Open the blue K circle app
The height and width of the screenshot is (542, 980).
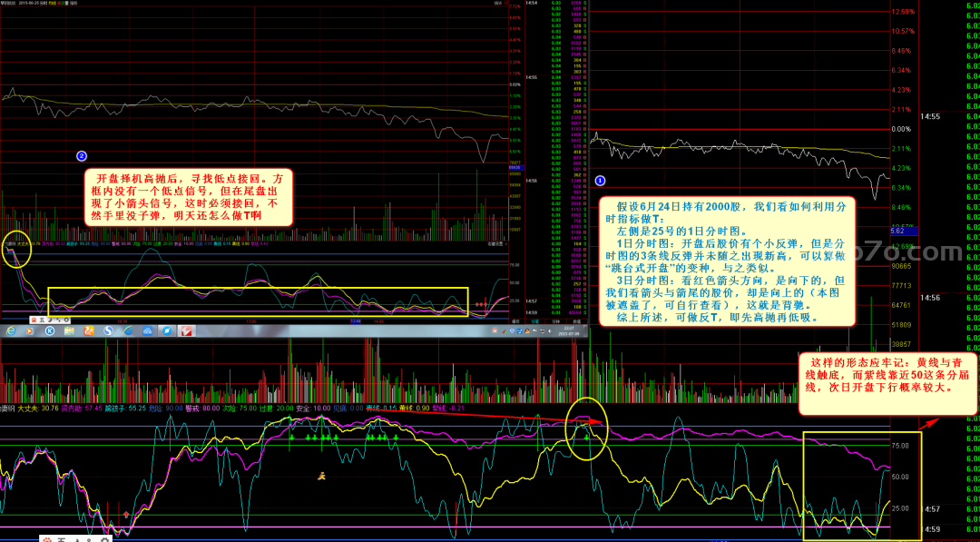[49, 330]
